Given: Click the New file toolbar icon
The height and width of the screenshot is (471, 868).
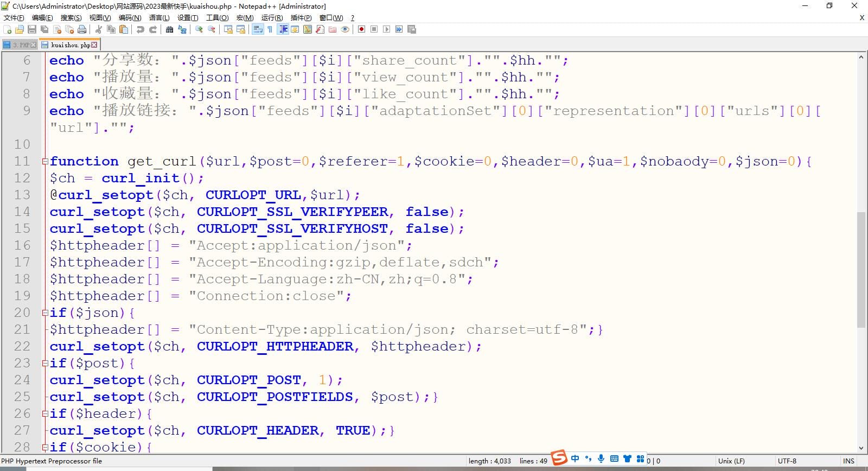Looking at the screenshot, I should point(7,29).
